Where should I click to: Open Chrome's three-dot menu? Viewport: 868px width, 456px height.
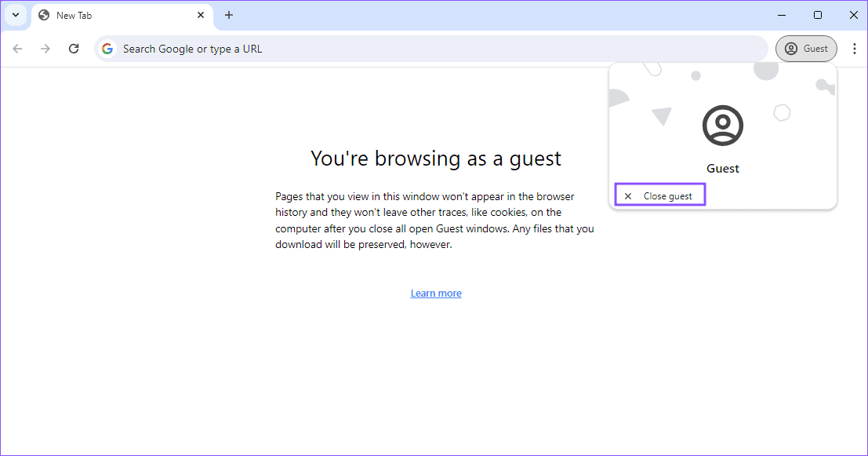[854, 49]
